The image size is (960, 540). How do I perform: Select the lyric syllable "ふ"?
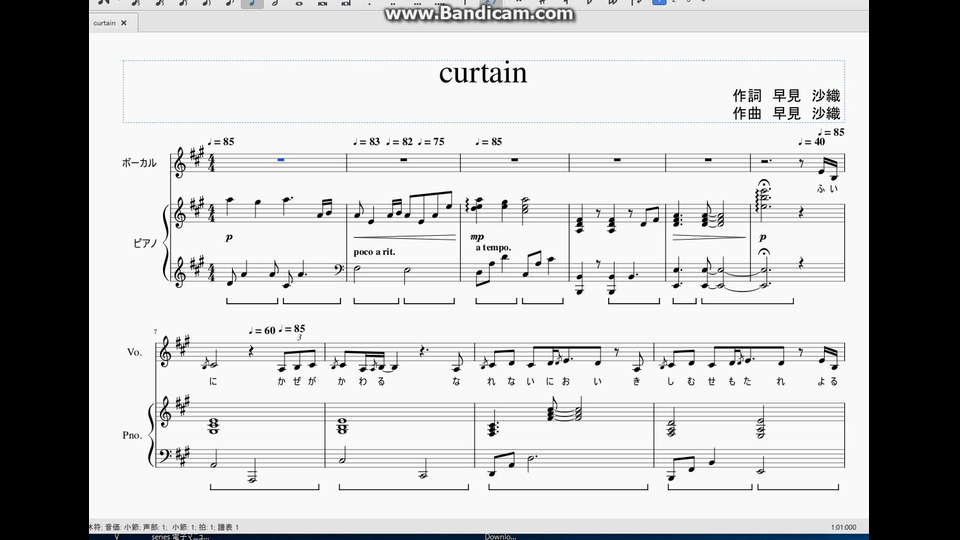(821, 189)
